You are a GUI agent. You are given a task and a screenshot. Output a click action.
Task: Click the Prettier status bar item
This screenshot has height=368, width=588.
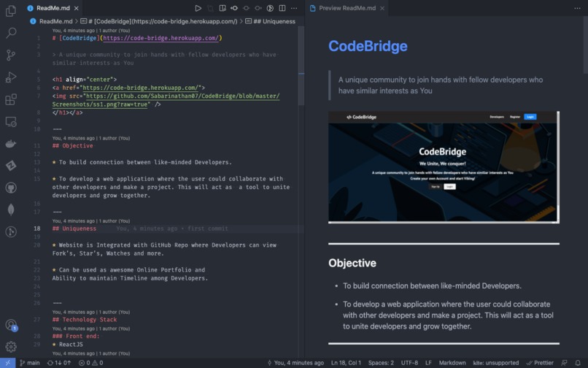(x=540, y=363)
